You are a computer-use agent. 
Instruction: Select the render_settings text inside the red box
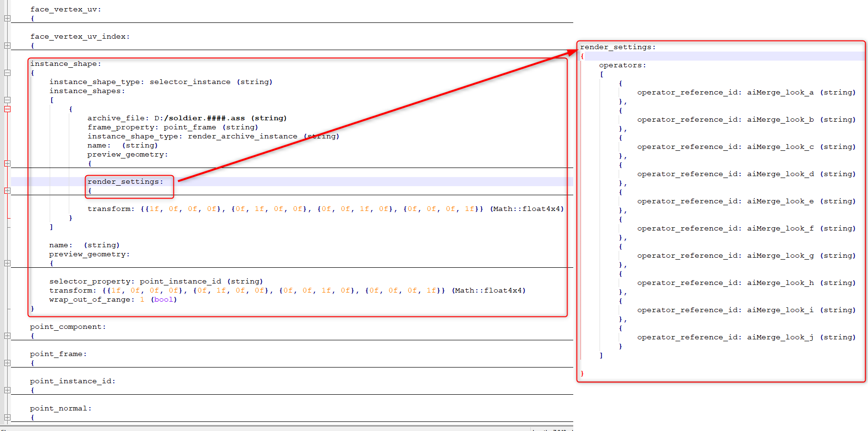tap(125, 181)
